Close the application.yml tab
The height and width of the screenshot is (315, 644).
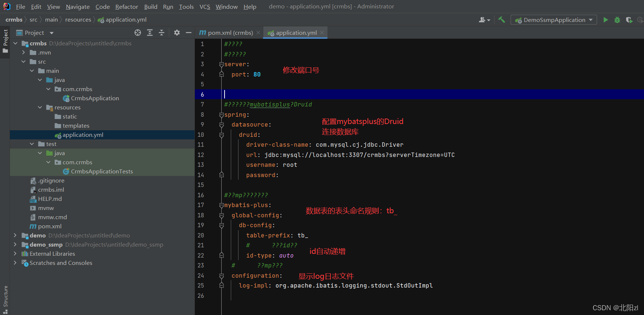pos(322,33)
